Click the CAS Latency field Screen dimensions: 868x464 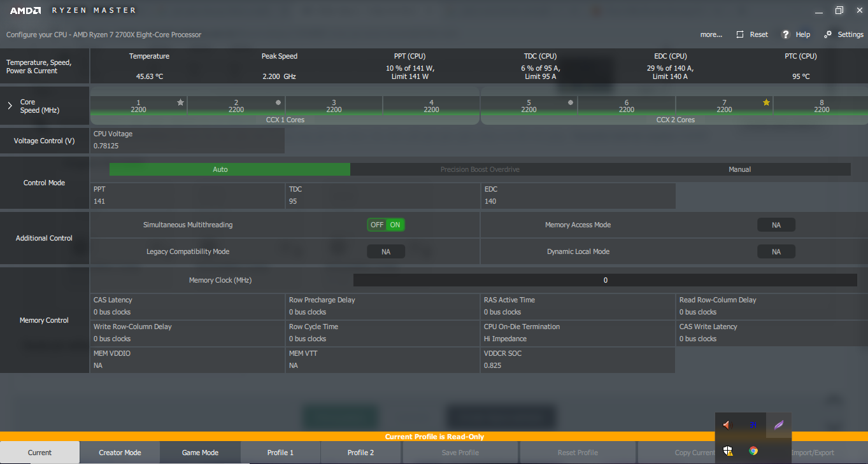tap(188, 306)
